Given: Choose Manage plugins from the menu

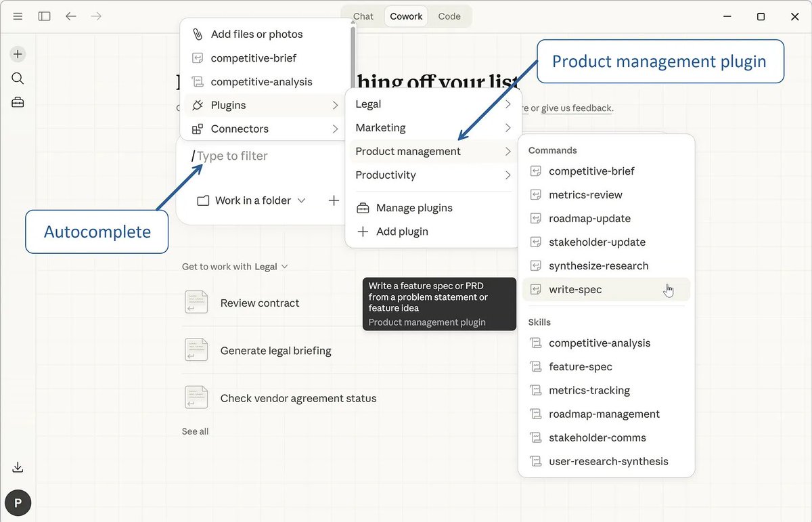Looking at the screenshot, I should [x=414, y=208].
